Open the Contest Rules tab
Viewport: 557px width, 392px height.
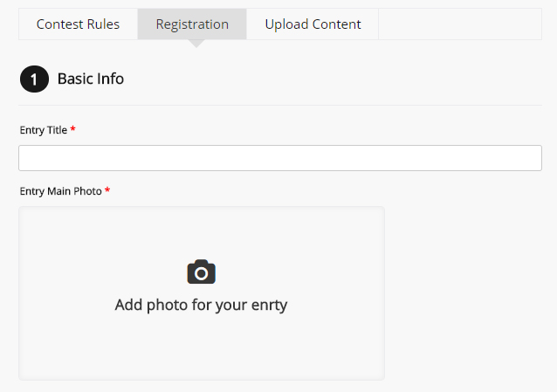pos(78,24)
